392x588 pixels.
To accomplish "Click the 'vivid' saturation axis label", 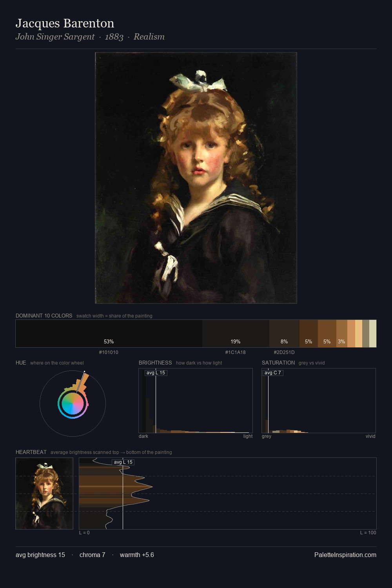I will 370,436.
